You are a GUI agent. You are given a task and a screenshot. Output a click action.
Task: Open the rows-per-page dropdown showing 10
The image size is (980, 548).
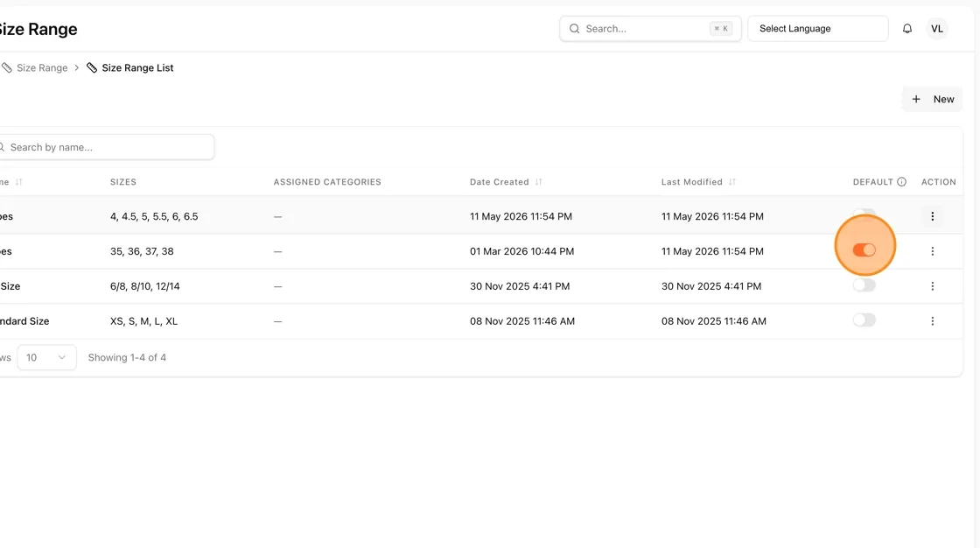point(46,358)
